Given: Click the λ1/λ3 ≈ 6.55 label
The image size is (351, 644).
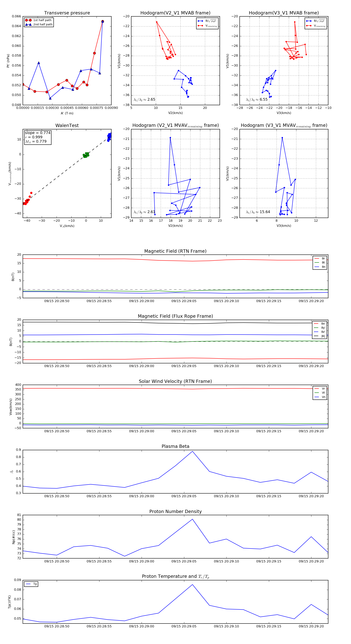Looking at the screenshot, I should [x=257, y=100].
